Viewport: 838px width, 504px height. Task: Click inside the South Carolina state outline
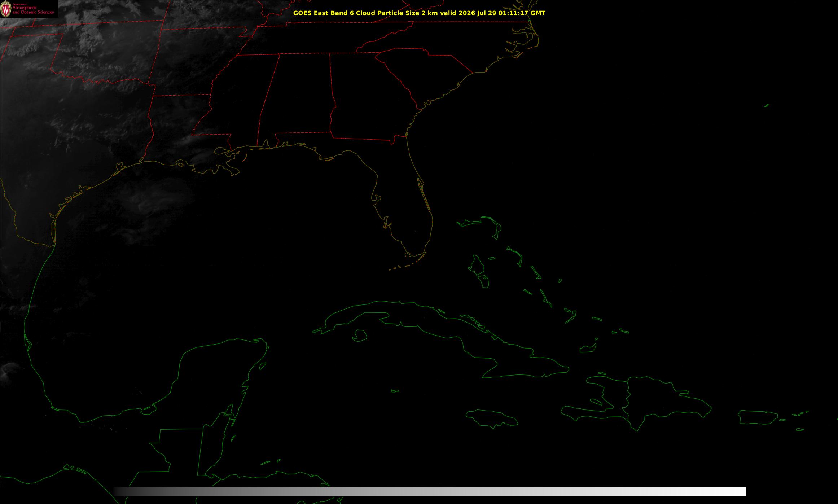click(x=426, y=72)
